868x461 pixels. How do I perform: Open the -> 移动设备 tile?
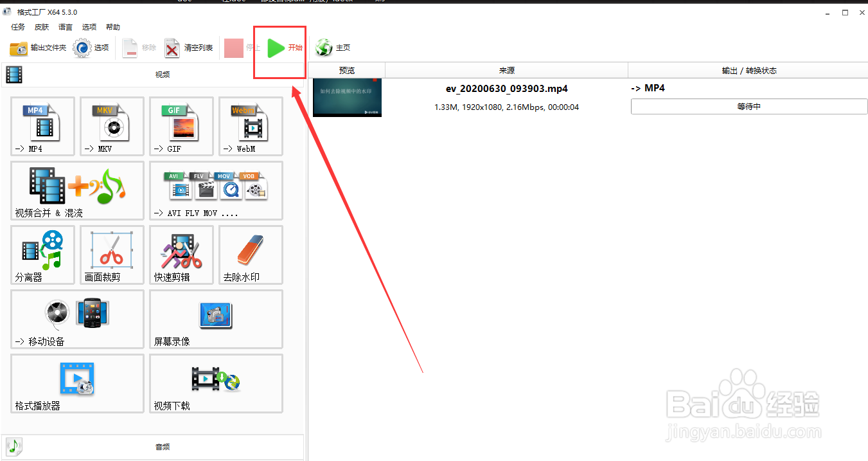pyautogui.click(x=77, y=319)
